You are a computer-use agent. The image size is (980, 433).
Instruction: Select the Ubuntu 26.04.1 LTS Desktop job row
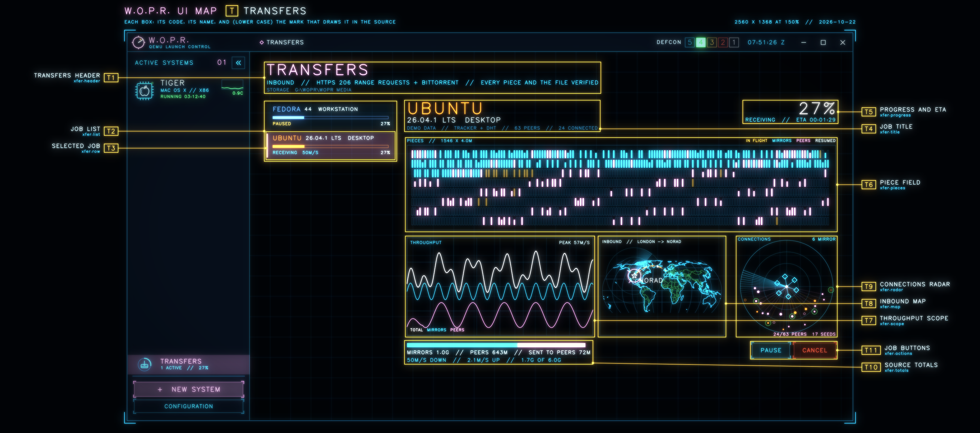point(330,145)
